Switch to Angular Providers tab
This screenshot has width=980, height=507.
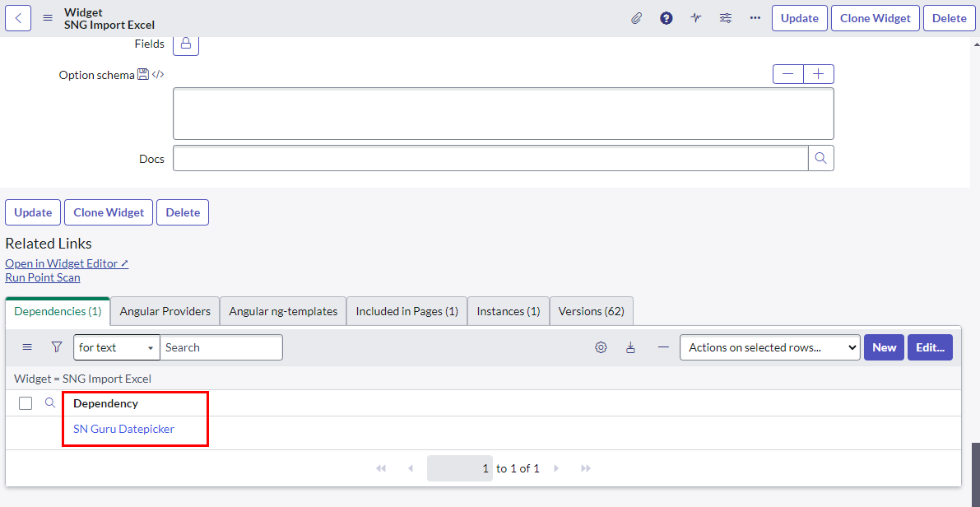coord(165,311)
